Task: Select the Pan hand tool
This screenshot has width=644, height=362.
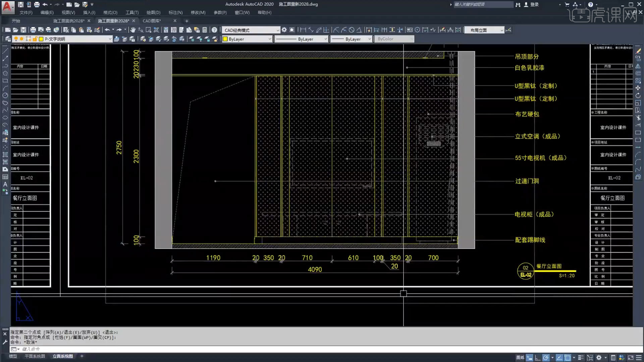Action: 133,30
